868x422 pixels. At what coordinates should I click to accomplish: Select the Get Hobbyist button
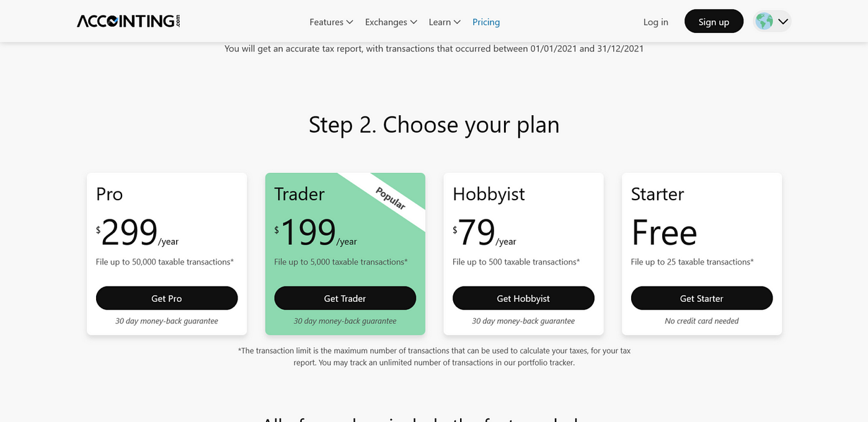click(x=523, y=298)
